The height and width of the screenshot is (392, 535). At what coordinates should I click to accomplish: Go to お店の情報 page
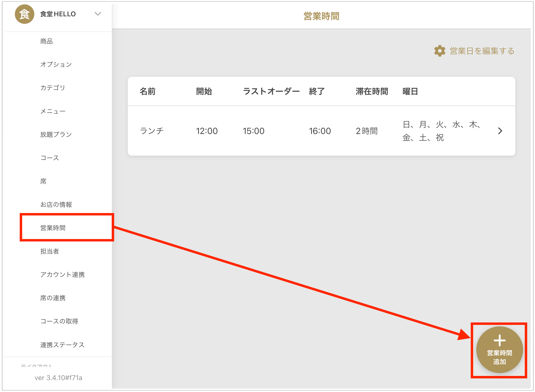coord(56,205)
